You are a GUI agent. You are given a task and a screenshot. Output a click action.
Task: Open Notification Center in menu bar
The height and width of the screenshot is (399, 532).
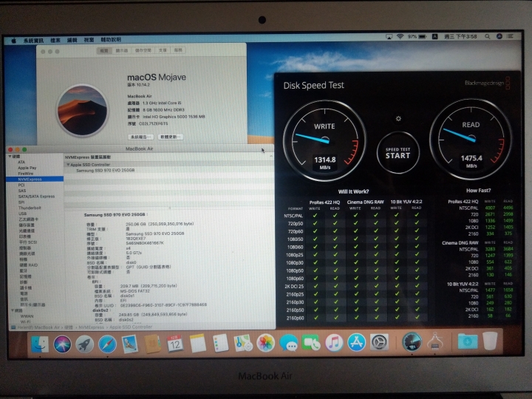pyautogui.click(x=511, y=36)
